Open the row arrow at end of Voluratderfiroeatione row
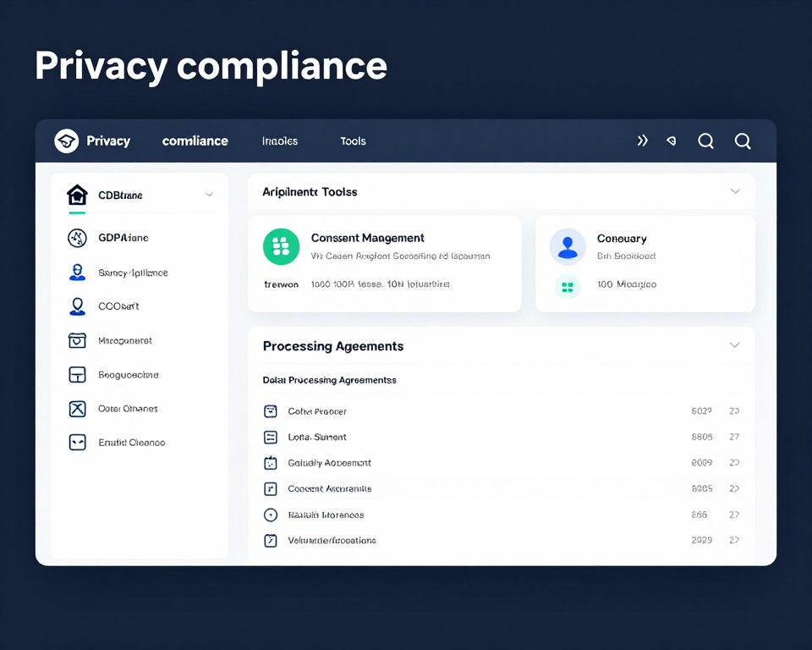Image resolution: width=812 pixels, height=650 pixels. [x=734, y=540]
